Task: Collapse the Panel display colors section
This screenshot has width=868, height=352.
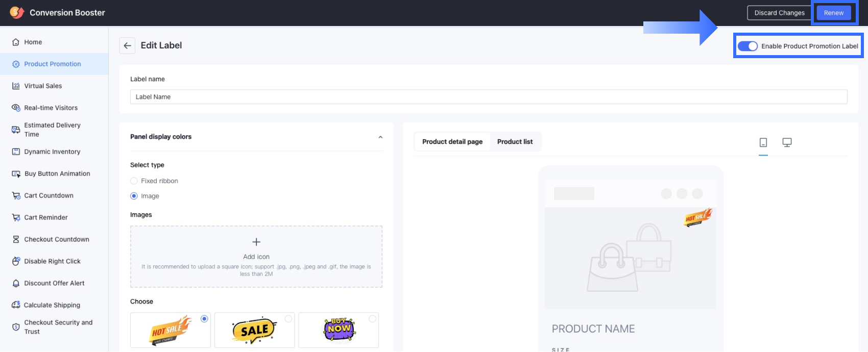Action: coord(380,137)
